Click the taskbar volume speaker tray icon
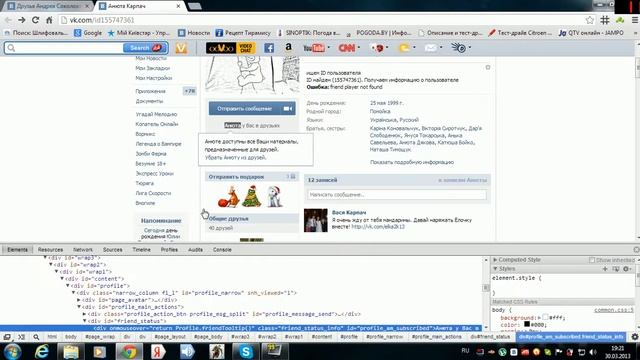640x360 pixels. click(x=593, y=351)
